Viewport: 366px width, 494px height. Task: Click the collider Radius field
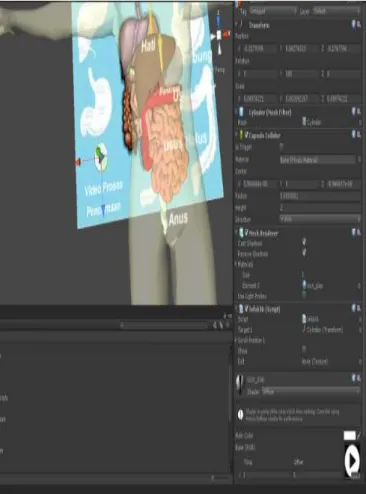point(320,196)
